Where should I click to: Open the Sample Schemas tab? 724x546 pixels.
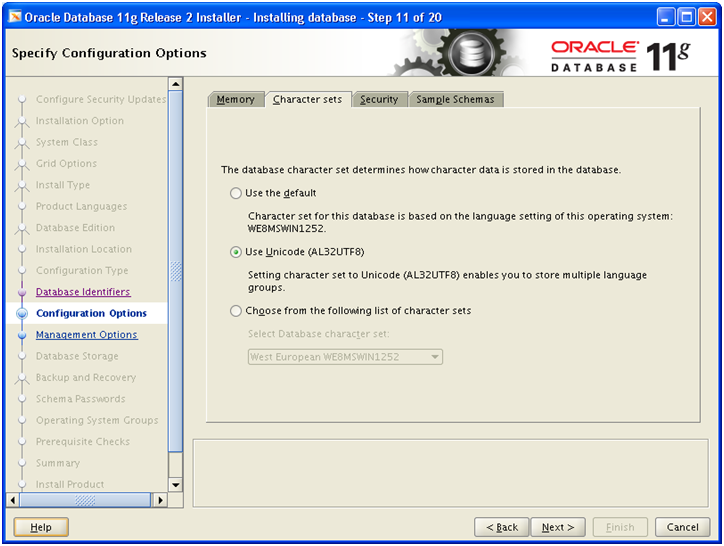[x=455, y=99]
